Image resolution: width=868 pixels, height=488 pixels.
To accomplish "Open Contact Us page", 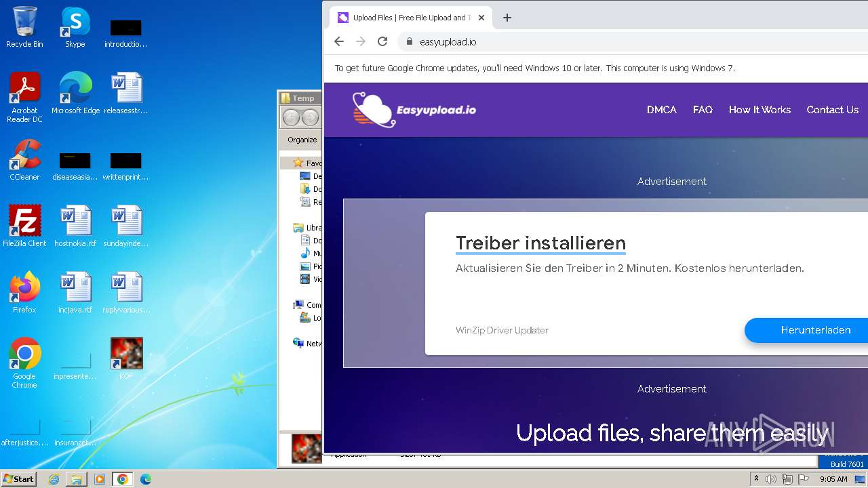I will (x=833, y=110).
